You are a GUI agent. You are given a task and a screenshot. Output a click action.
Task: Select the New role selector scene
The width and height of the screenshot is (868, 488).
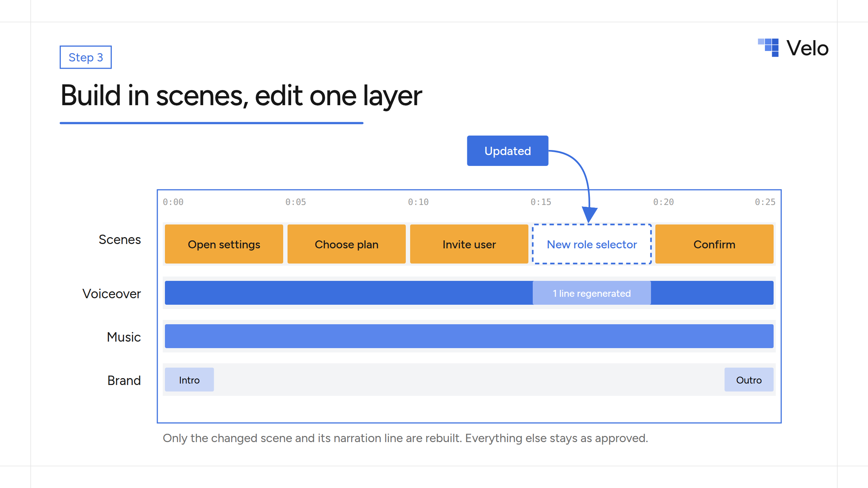[592, 244]
